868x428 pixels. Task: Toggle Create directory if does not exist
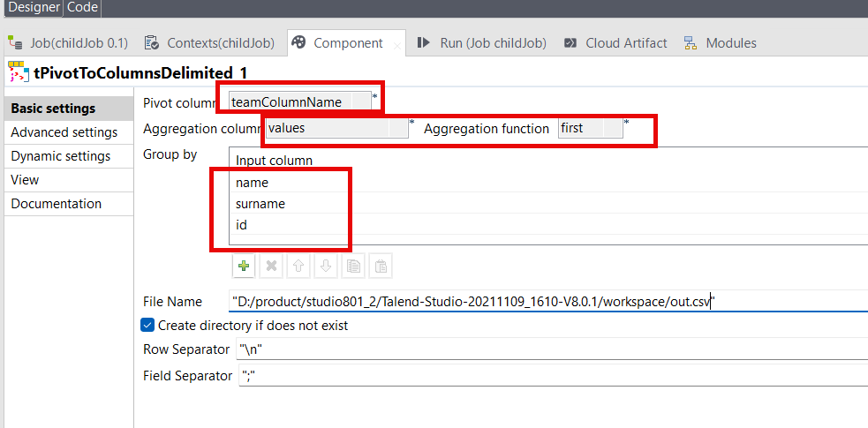pyautogui.click(x=147, y=325)
